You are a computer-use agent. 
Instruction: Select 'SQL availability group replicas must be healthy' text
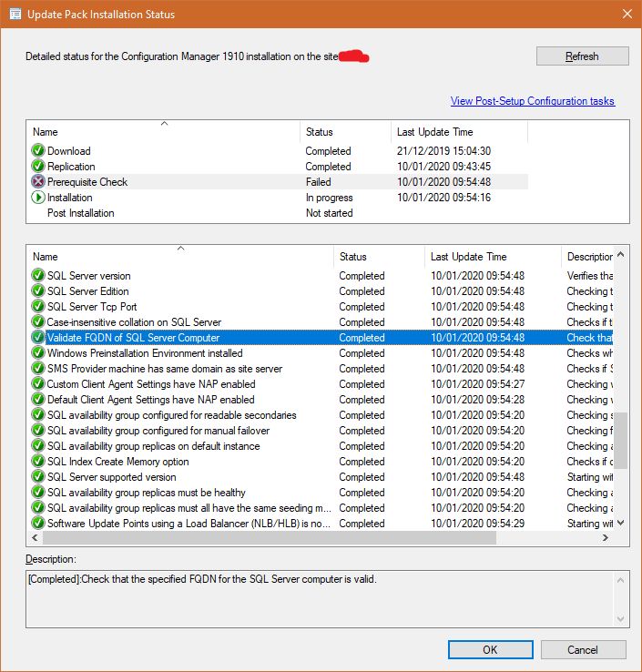point(146,493)
